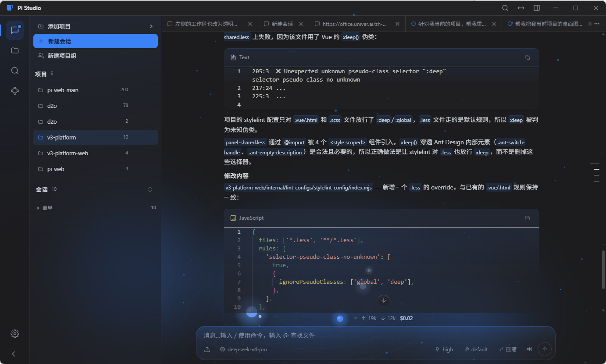The height and width of the screenshot is (364, 606).
Task: Toggle the side panel layout icon
Action: (x=537, y=8)
